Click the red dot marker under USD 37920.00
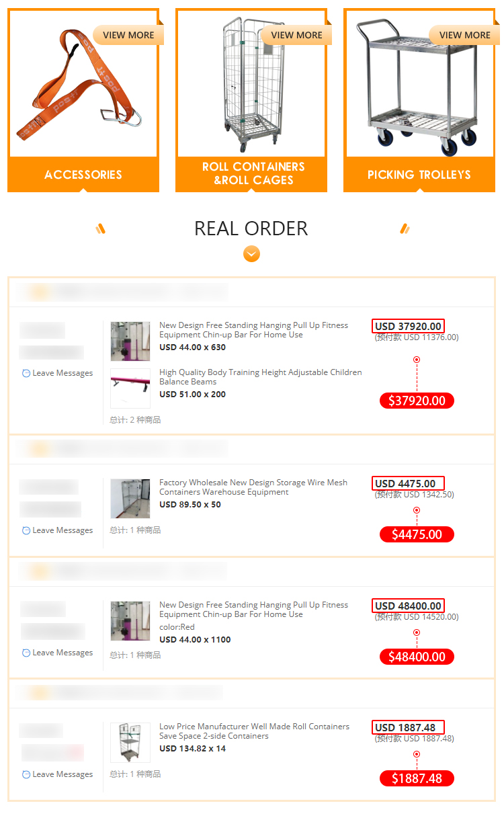This screenshot has width=504, height=820. click(417, 360)
